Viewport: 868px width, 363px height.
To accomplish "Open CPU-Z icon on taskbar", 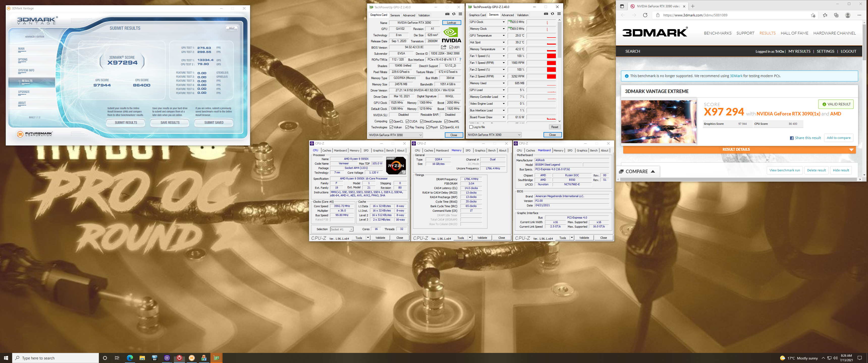I will click(167, 358).
